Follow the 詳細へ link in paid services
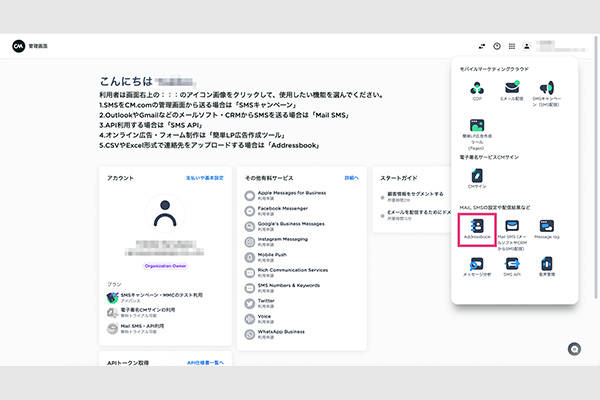The image size is (600, 400). click(x=351, y=177)
